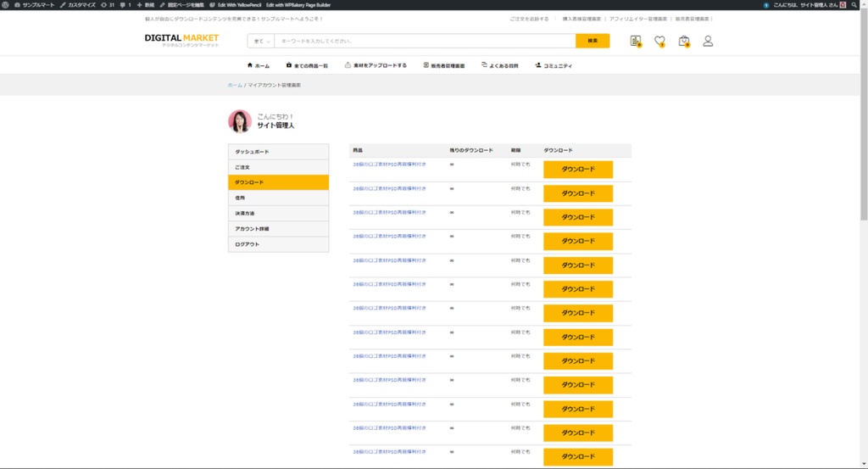Select 住所 in the account sidebar
This screenshot has height=469, width=868.
point(278,198)
